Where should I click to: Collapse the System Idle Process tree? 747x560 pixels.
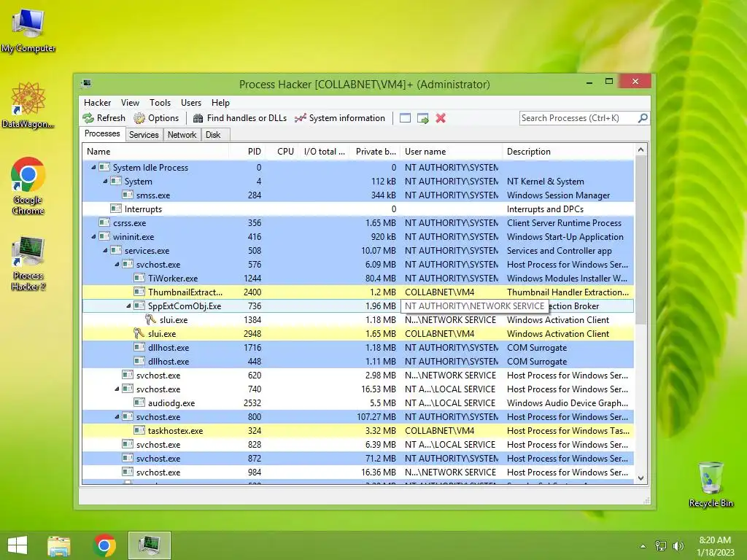click(93, 167)
